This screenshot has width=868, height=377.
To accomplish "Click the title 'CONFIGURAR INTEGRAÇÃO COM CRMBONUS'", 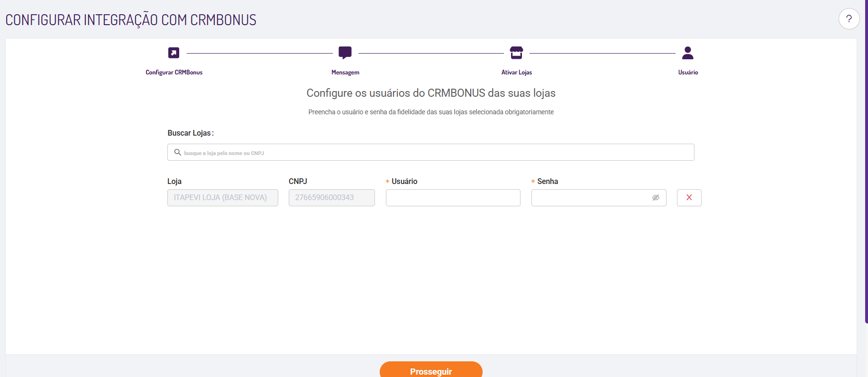I will coord(131,20).
